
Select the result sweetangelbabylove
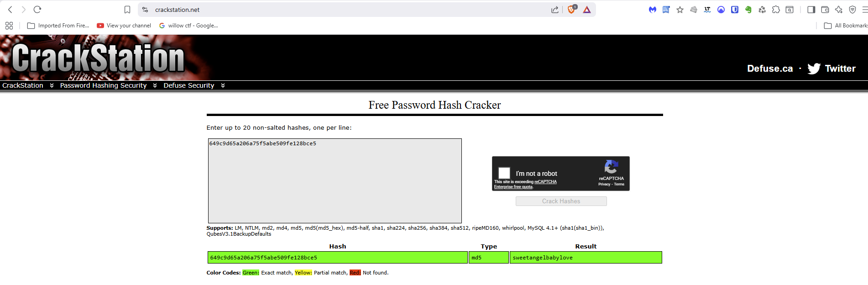[x=586, y=258]
